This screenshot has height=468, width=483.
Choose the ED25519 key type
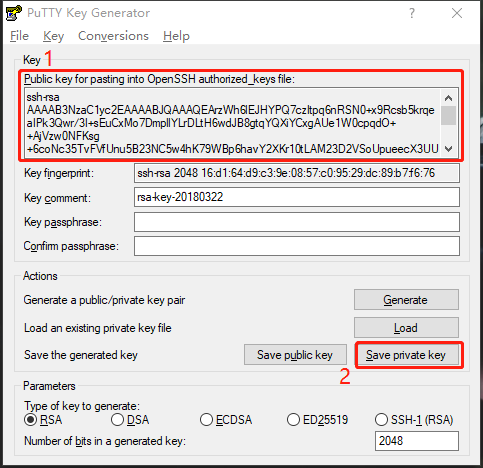pos(293,419)
